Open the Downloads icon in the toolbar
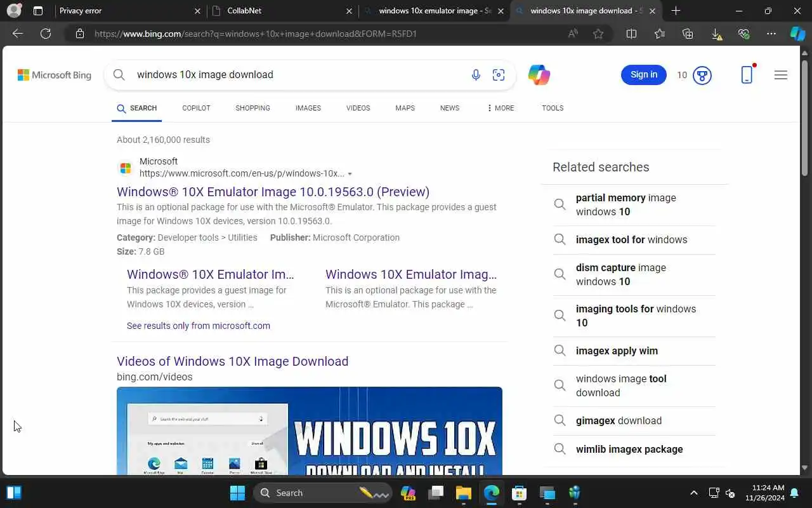 716,34
